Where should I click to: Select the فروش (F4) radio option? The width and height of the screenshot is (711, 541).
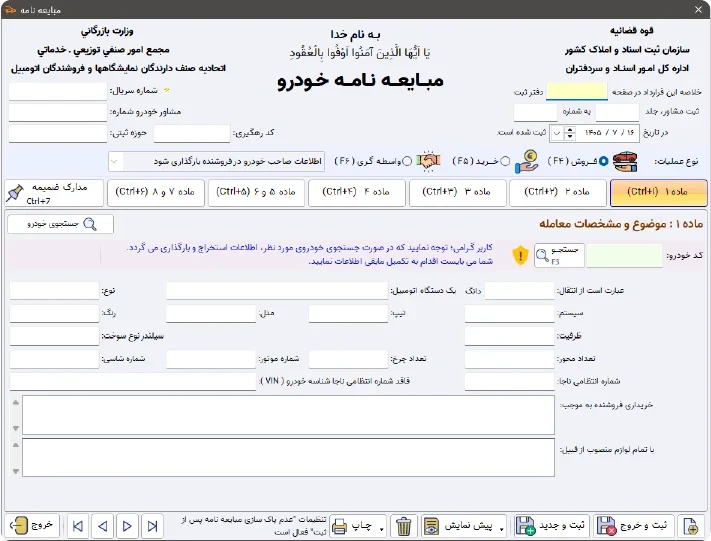603,161
